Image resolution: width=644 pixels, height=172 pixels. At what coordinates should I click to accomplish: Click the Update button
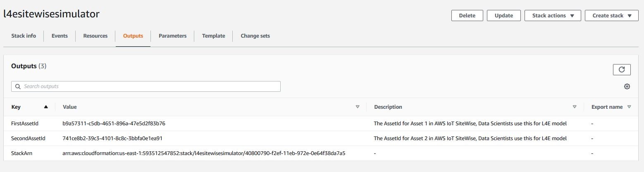504,16
